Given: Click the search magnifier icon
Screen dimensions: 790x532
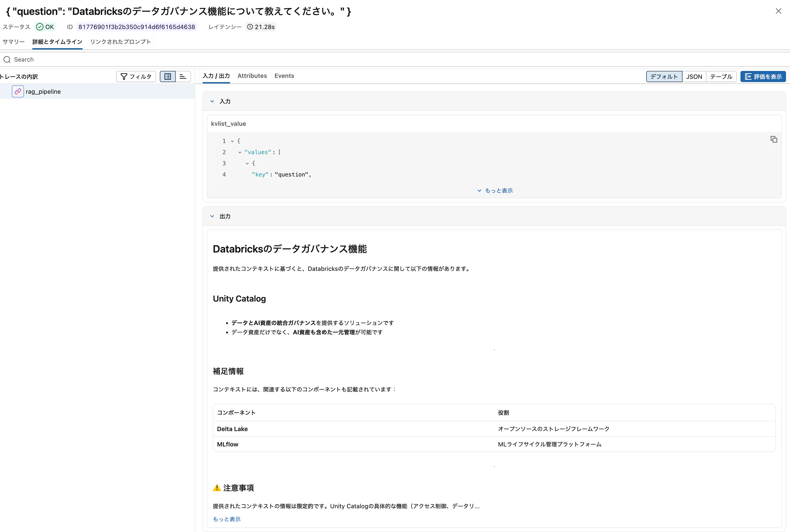Looking at the screenshot, I should click(7, 59).
